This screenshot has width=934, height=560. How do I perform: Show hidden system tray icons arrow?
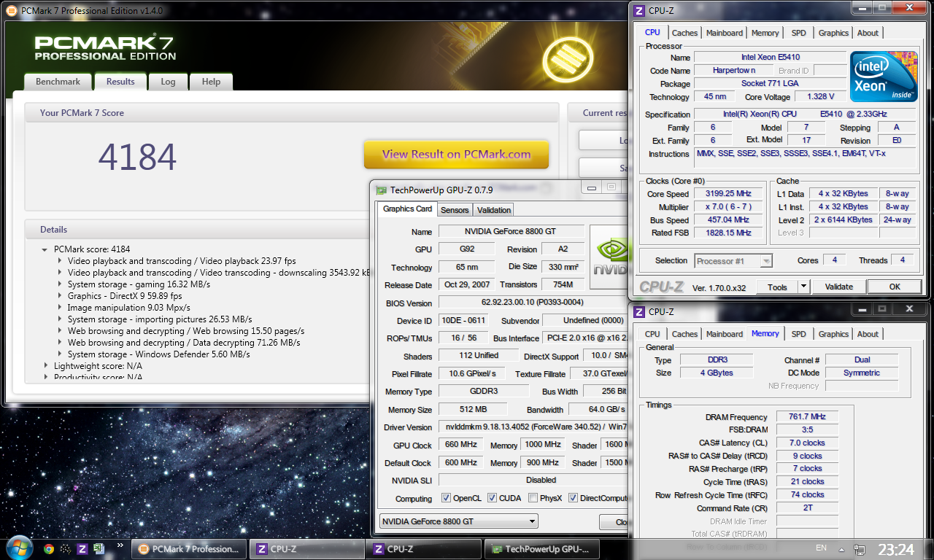point(840,548)
